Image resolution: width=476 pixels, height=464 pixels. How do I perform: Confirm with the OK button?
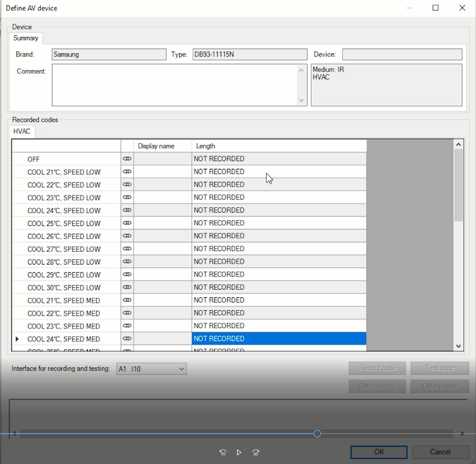click(379, 452)
